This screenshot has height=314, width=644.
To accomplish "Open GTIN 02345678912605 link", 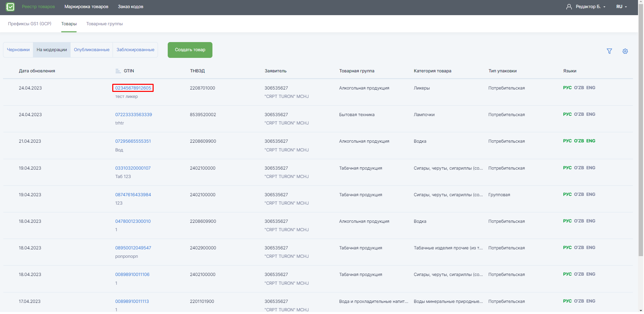I will pos(133,88).
